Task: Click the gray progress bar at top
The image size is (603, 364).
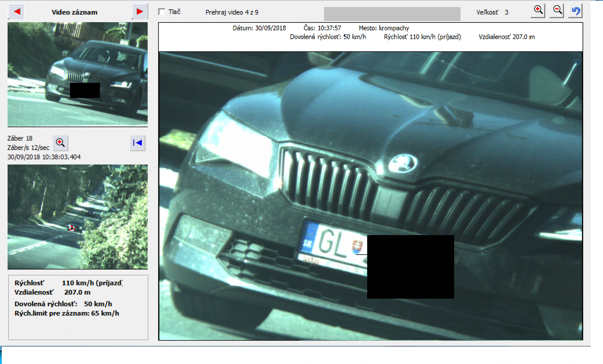Action: click(392, 14)
